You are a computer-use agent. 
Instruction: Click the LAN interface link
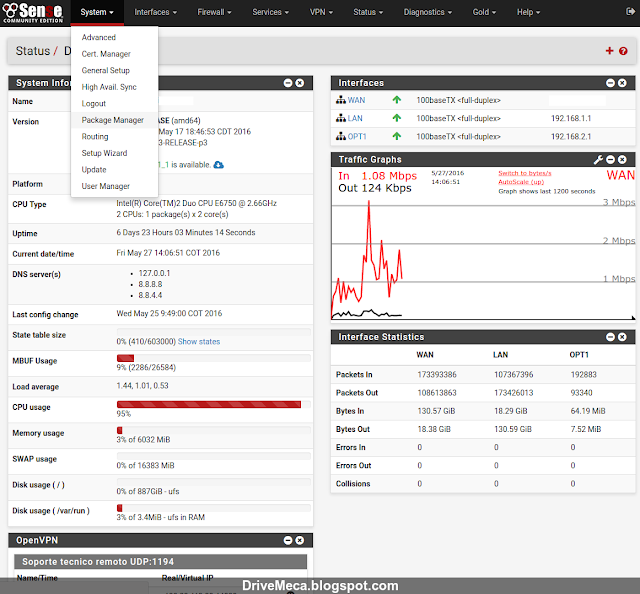[355, 118]
